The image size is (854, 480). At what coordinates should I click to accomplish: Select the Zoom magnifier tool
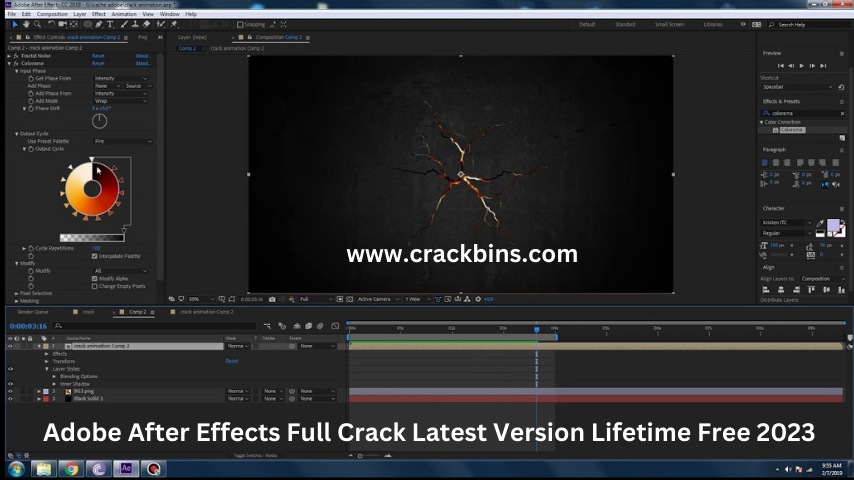pos(37,25)
